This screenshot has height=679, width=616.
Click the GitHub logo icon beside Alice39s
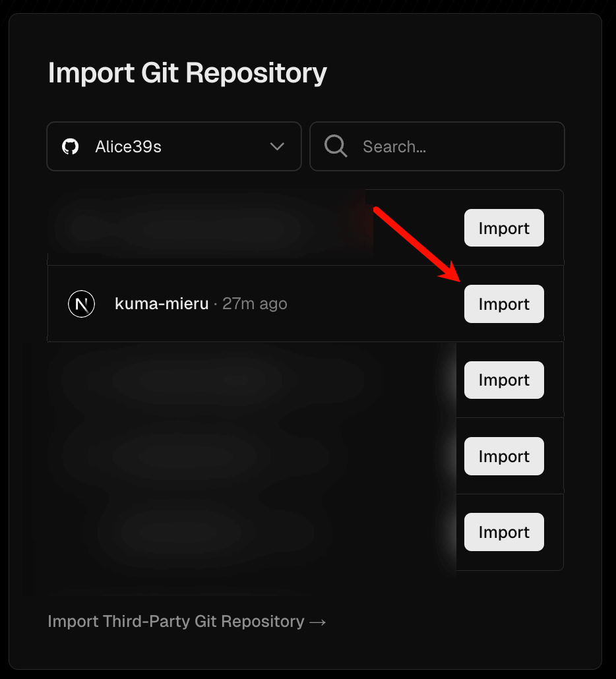point(70,147)
